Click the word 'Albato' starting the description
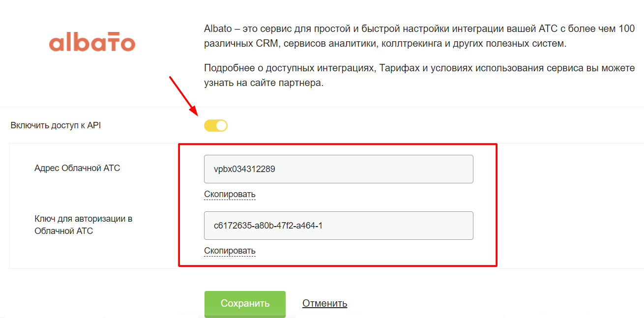 [x=217, y=29]
